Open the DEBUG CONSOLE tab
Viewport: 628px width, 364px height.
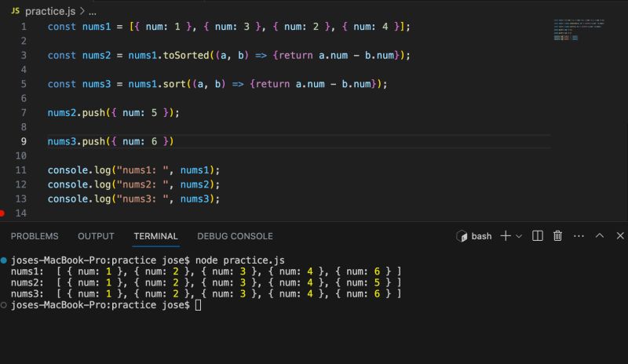point(235,236)
